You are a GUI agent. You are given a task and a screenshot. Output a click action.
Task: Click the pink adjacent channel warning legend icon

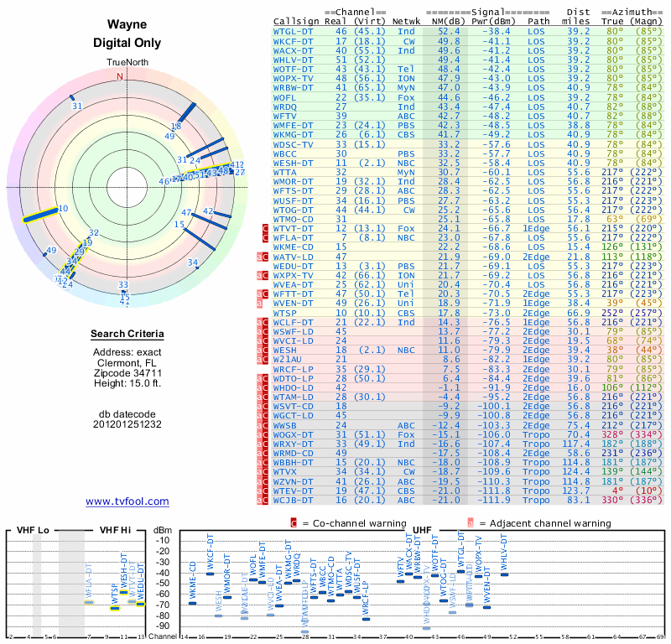point(471,523)
